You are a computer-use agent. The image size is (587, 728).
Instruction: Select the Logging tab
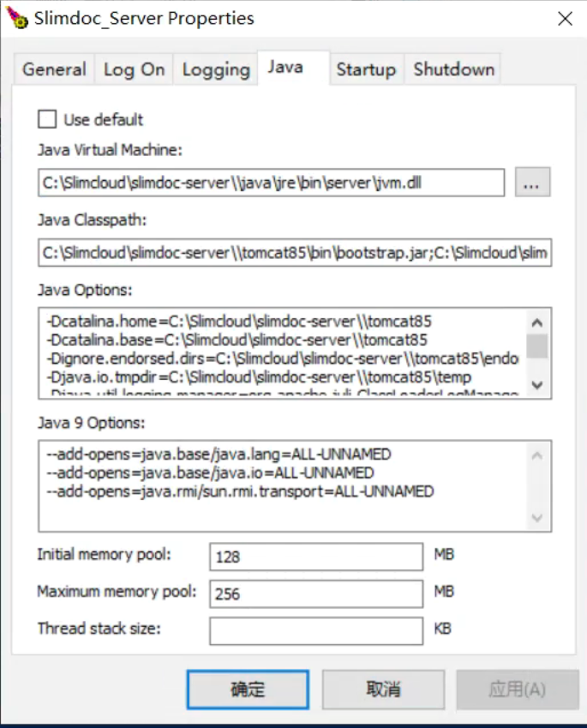[216, 69]
